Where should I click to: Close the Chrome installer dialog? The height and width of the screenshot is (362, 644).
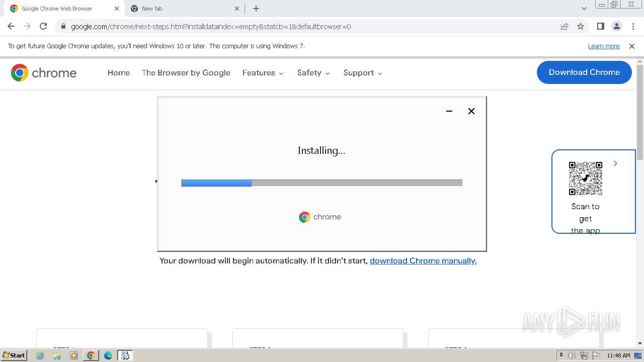pos(471,111)
